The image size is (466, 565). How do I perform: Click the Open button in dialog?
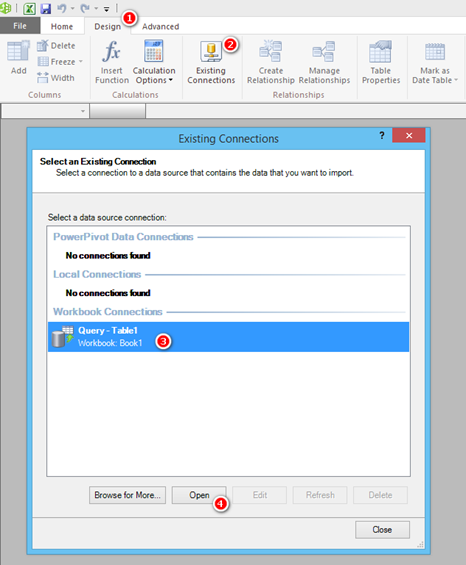[x=199, y=495]
